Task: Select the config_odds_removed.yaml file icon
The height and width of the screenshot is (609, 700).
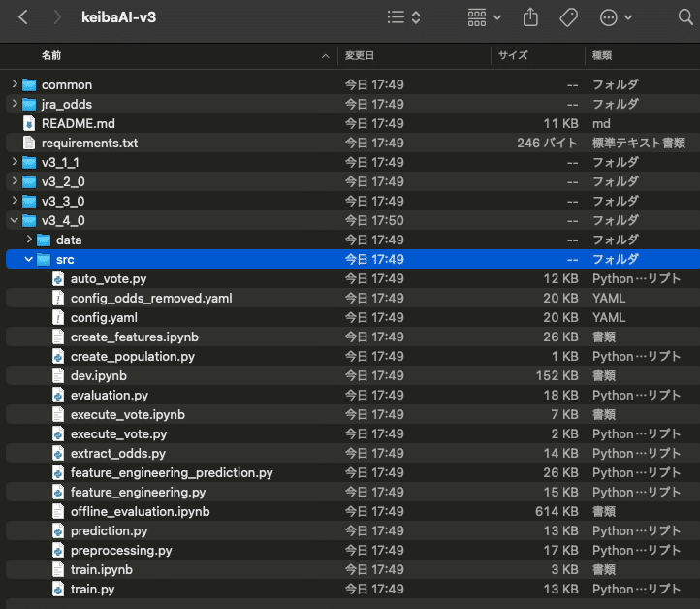Action: point(58,299)
